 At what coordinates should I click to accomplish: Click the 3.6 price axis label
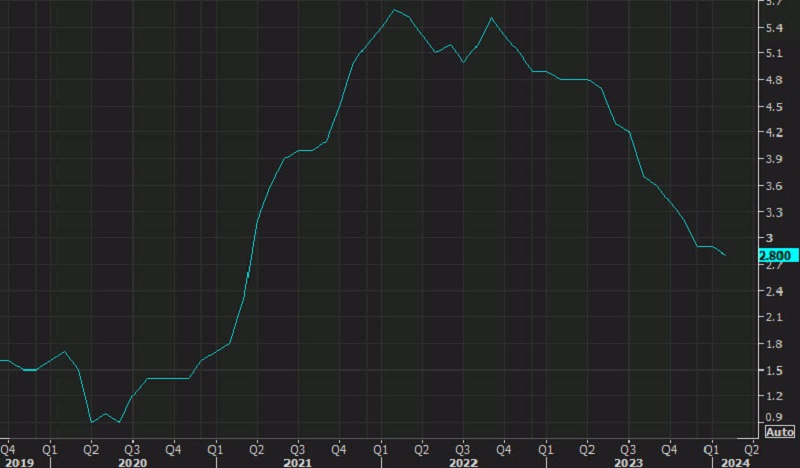click(x=775, y=186)
